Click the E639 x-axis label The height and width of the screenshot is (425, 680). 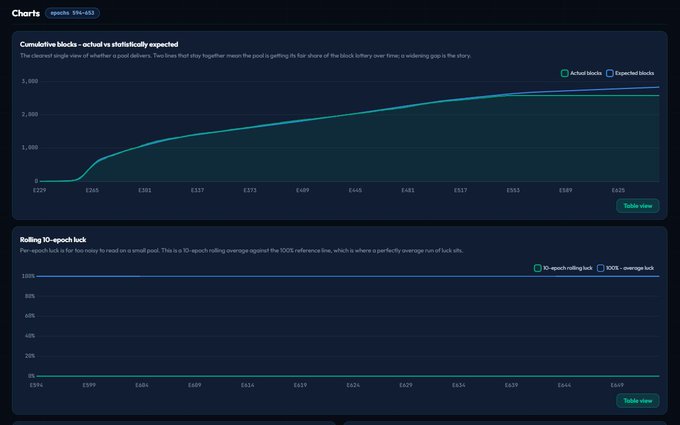[x=511, y=385]
